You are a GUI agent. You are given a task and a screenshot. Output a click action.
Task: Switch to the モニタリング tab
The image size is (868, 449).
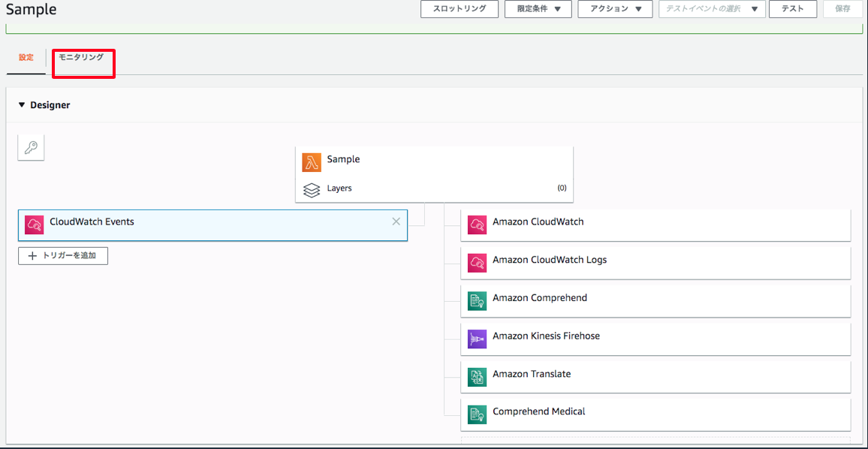coord(81,57)
